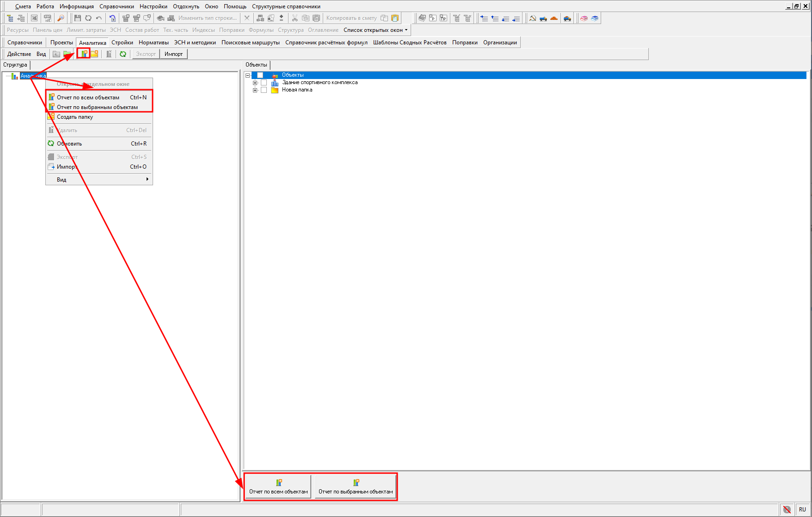Expand the Новая папка tree node
812x517 pixels.
255,90
